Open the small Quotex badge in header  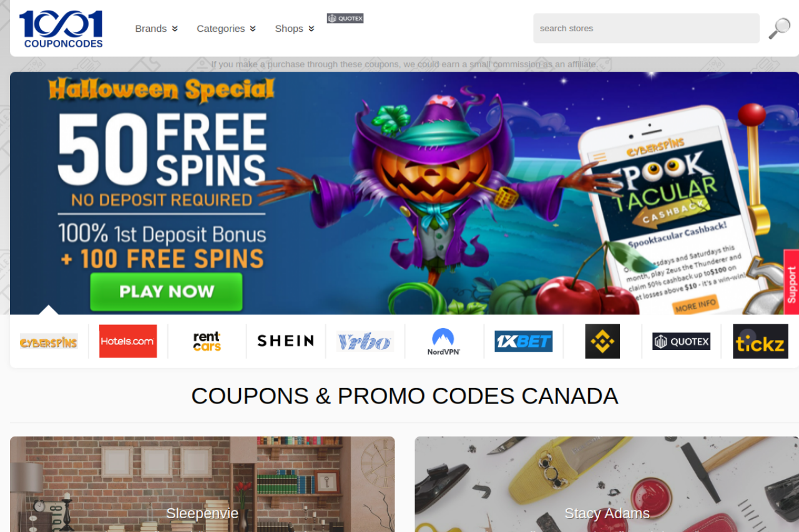pyautogui.click(x=345, y=18)
